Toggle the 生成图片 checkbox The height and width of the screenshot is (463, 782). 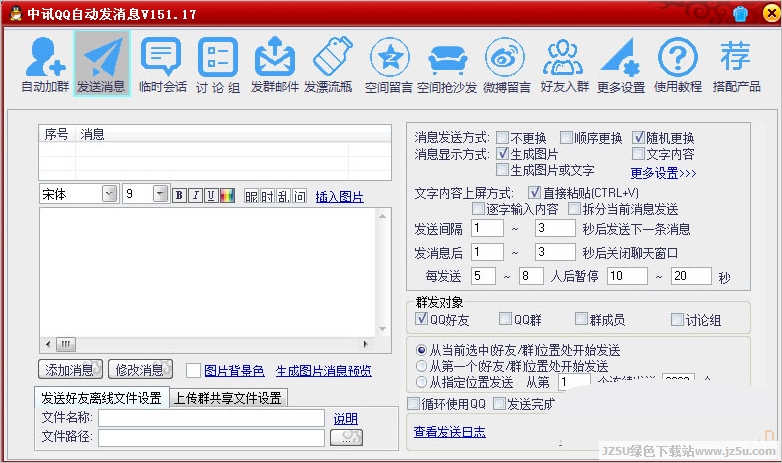pos(503,153)
